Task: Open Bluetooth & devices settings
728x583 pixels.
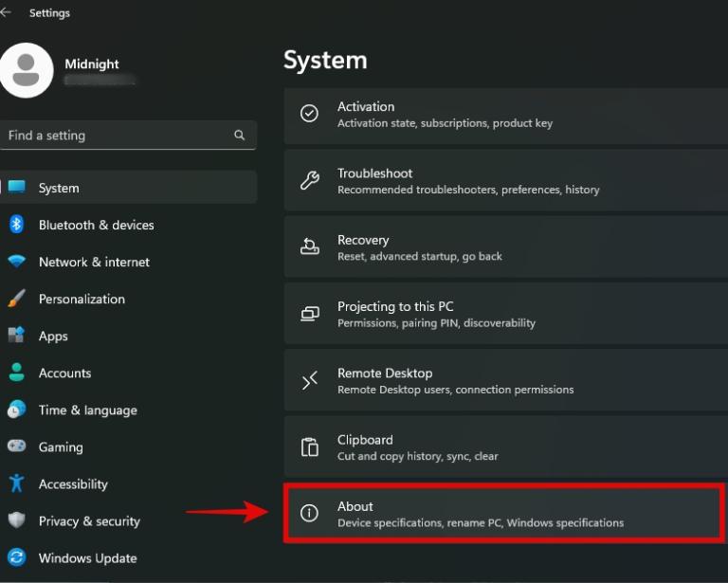Action: point(96,225)
